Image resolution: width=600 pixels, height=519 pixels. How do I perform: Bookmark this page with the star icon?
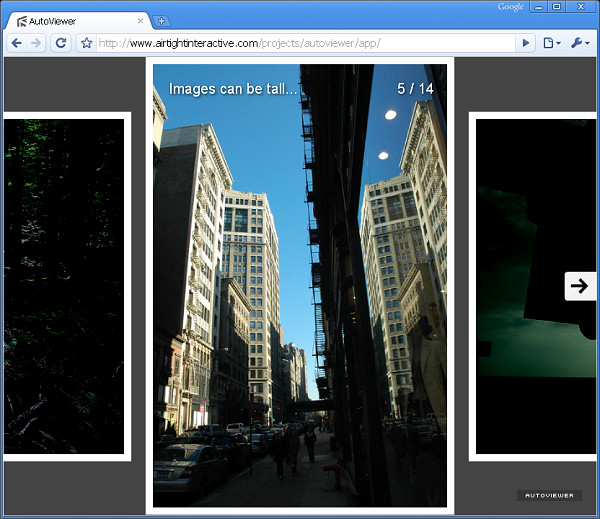86,43
